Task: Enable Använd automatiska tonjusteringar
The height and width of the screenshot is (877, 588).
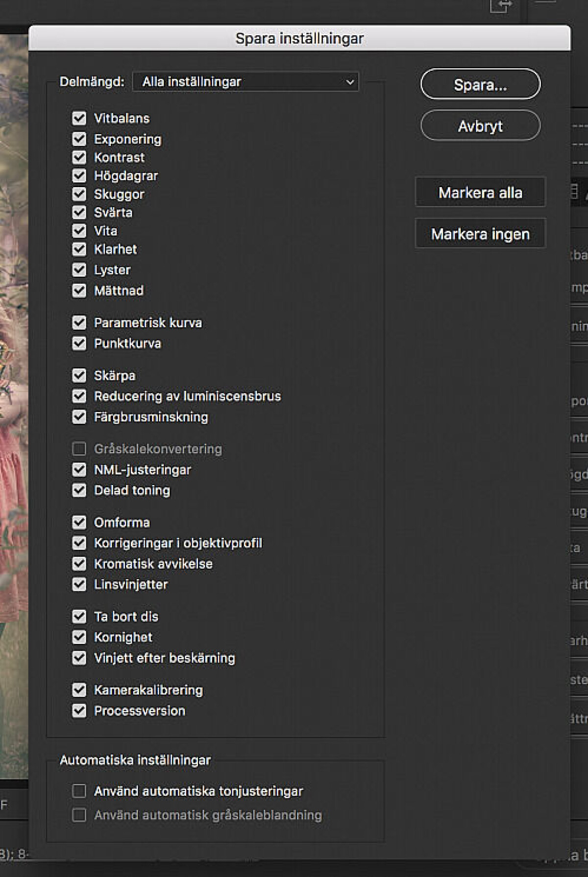Action: coord(79,791)
